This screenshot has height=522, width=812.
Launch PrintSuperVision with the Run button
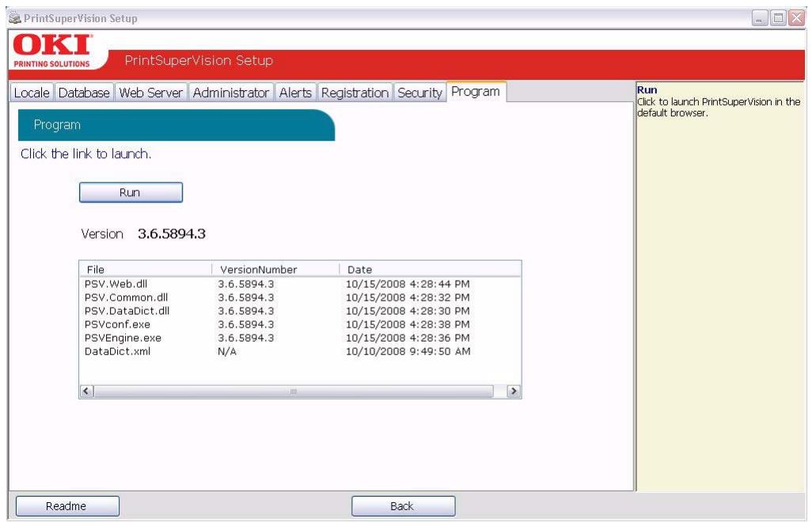(x=131, y=192)
